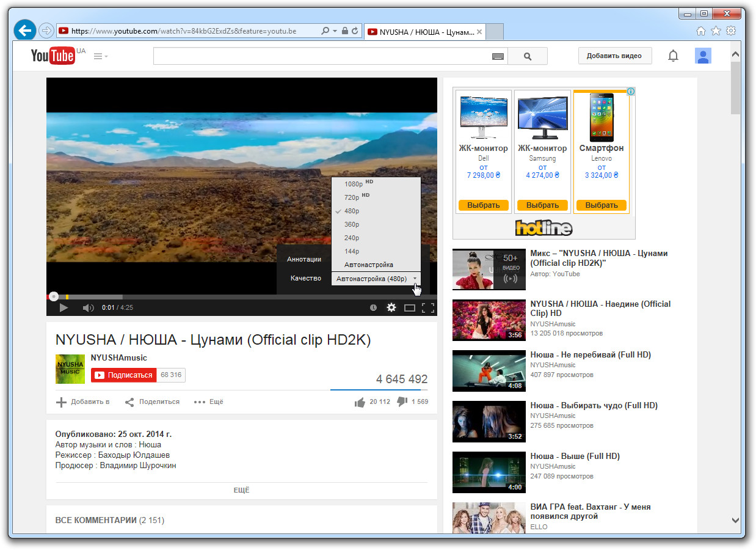Switch to theater mode
This screenshot has height=550, width=756.
410,307
